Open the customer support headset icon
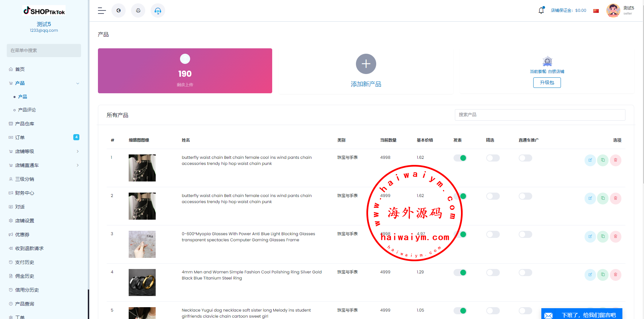This screenshot has height=319, width=644. tap(158, 11)
